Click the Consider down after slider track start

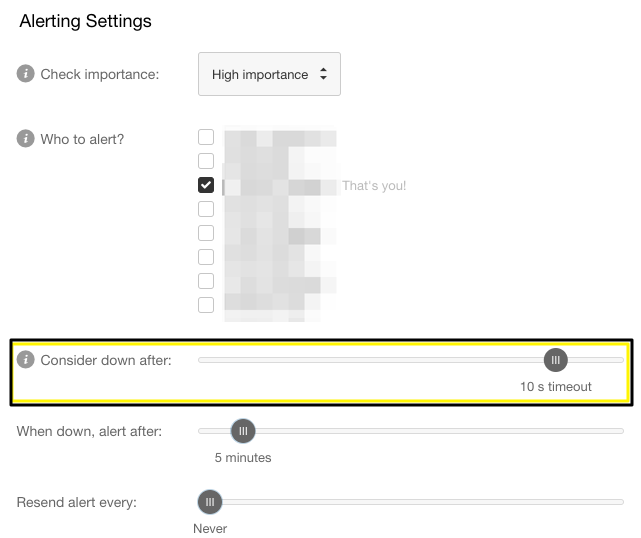pos(203,360)
